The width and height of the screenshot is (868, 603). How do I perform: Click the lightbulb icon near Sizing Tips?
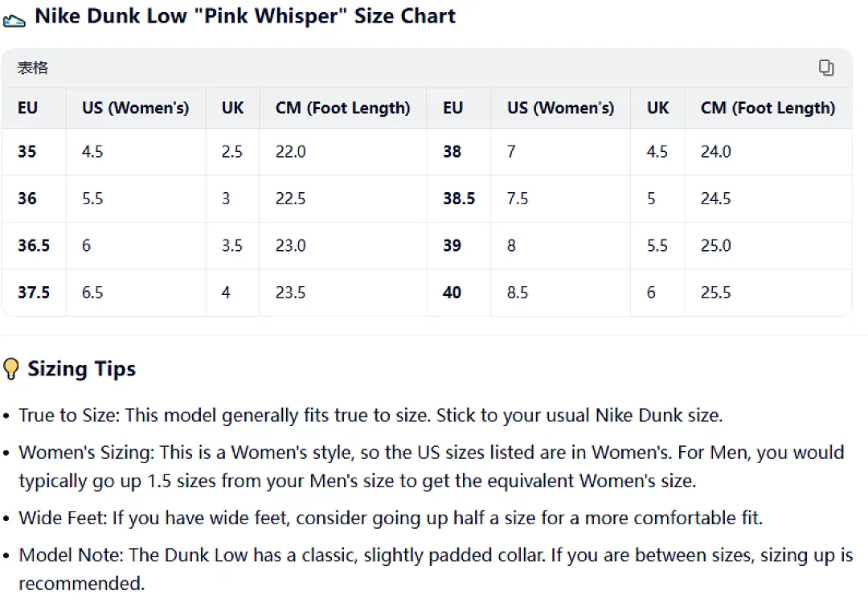point(11,369)
